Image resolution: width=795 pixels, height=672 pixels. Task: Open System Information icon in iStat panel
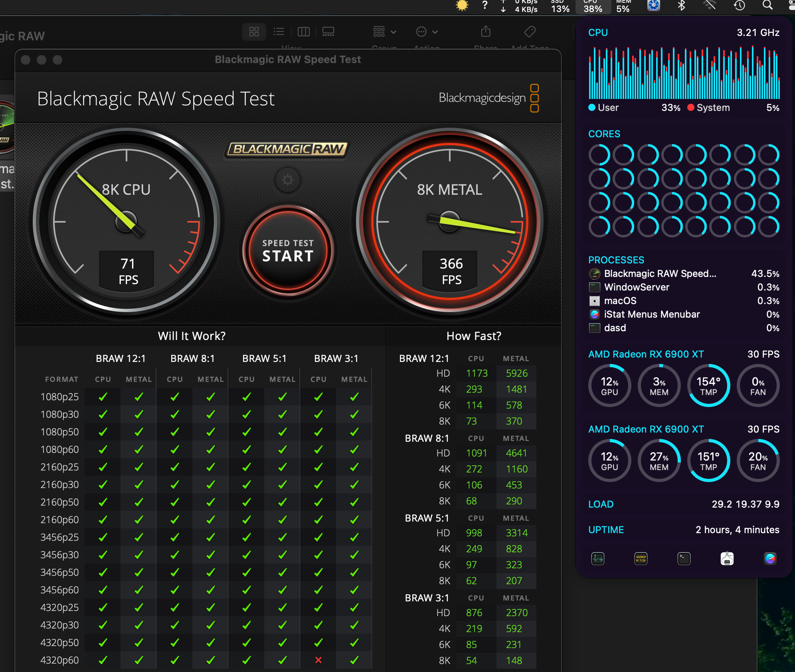[x=727, y=559]
